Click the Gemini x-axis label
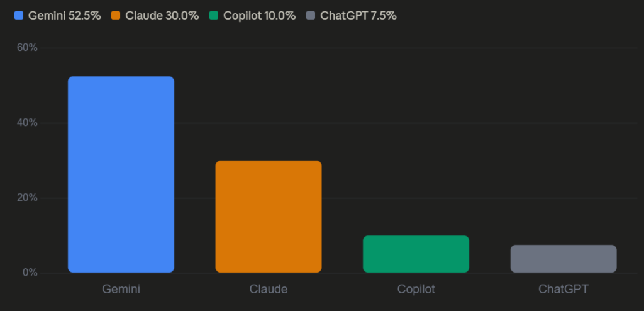The height and width of the screenshot is (311, 644). click(x=121, y=290)
